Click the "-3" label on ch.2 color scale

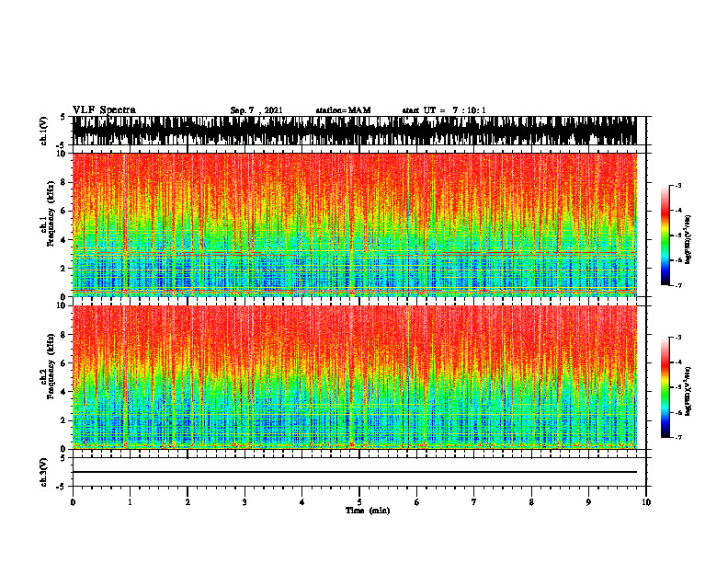[678, 338]
